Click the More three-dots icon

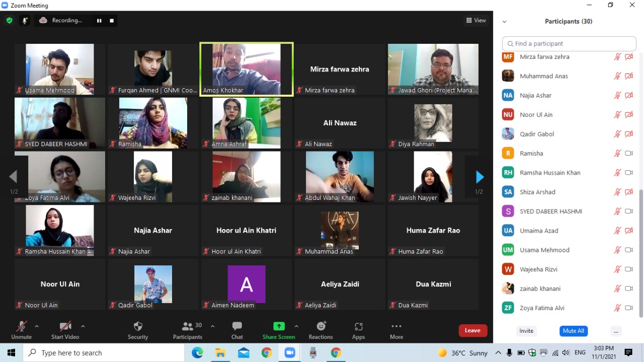pos(396,326)
